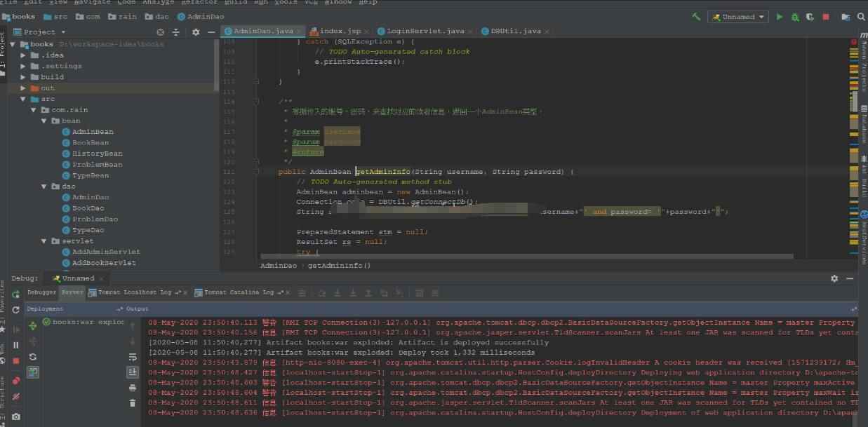Open the Project view selector dropdown
Viewport: 868px width, 427px height.
(x=39, y=32)
